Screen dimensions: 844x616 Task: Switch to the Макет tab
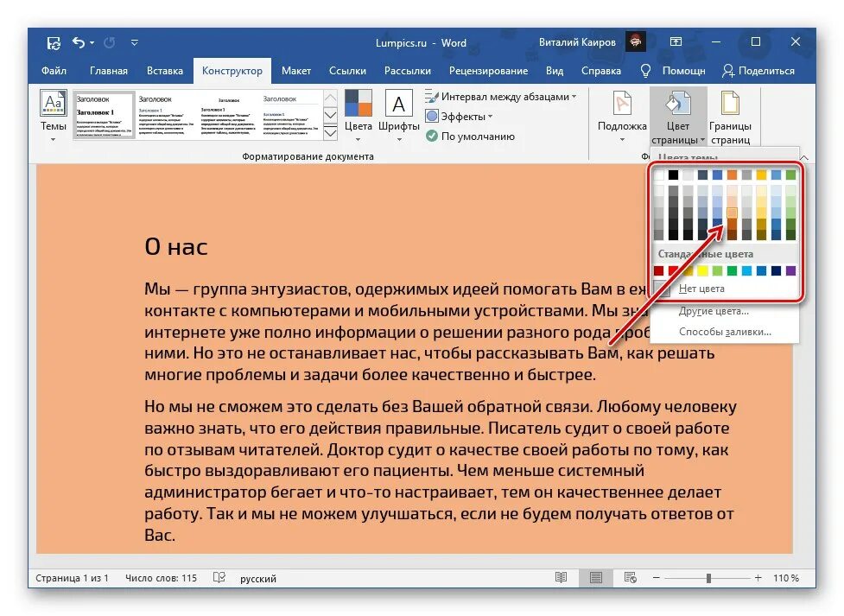[x=296, y=71]
